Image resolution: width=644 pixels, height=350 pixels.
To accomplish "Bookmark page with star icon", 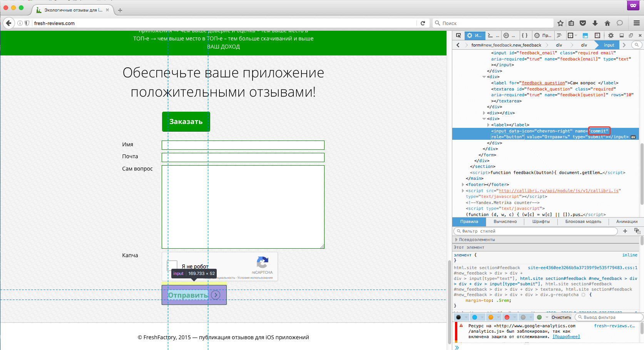I will pyautogui.click(x=560, y=23).
